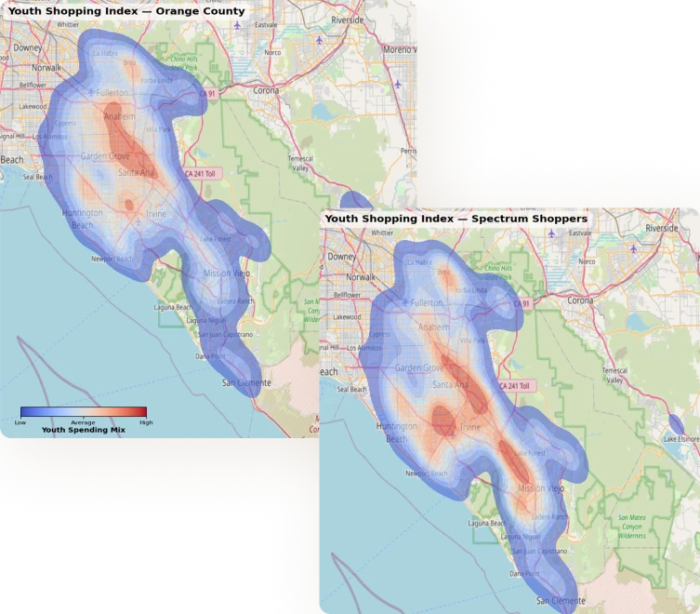
Task: Click the airport icon south of Riverside in Orange County map
Action: pos(319,40)
